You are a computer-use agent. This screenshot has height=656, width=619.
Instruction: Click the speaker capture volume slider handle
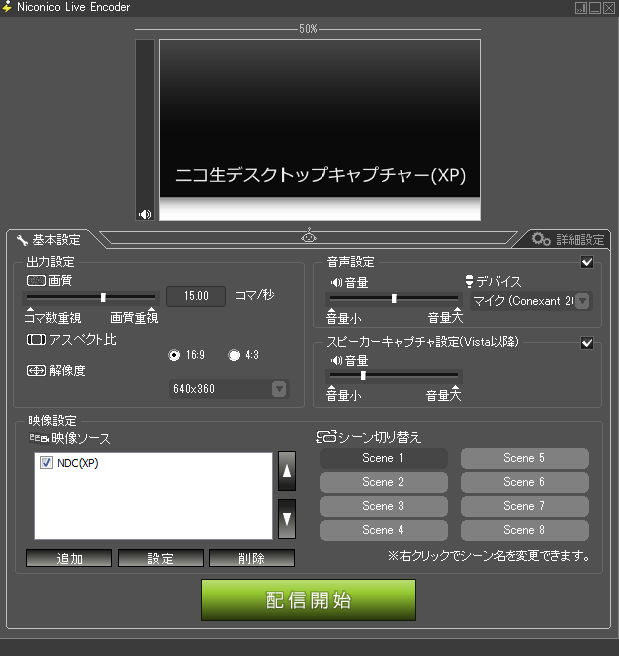pos(363,376)
